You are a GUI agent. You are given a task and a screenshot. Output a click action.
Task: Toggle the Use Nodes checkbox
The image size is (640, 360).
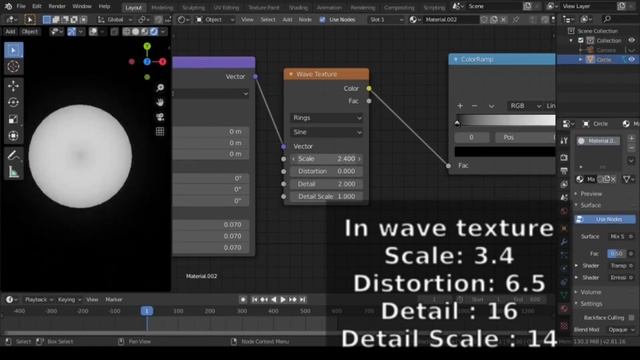(x=322, y=20)
